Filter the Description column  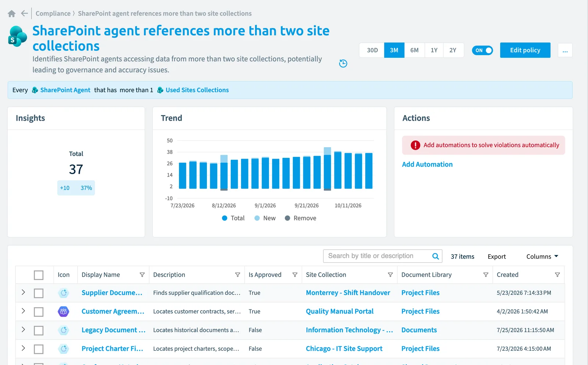point(237,275)
